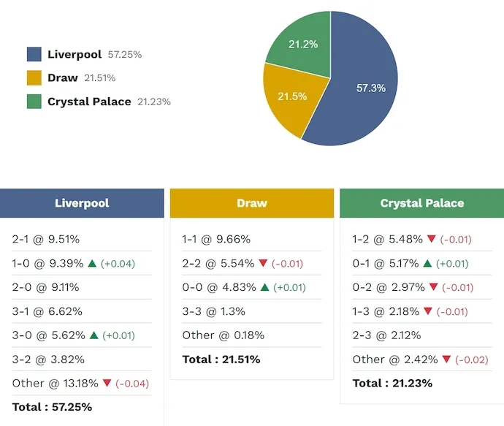Select the Draw column header
This screenshot has width=504, height=426.
[252, 203]
